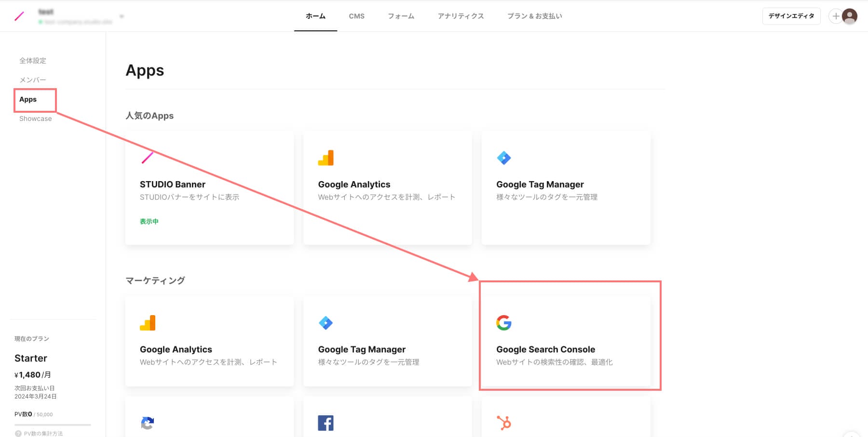Select 全体設定 in the sidebar
Image resolution: width=868 pixels, height=437 pixels.
(x=33, y=61)
